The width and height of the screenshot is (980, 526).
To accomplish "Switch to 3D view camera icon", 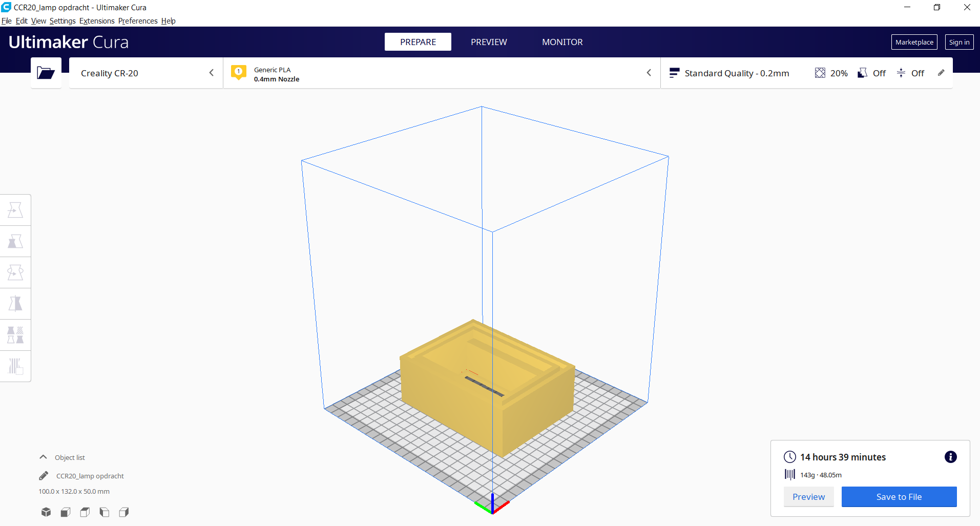I will pos(46,512).
